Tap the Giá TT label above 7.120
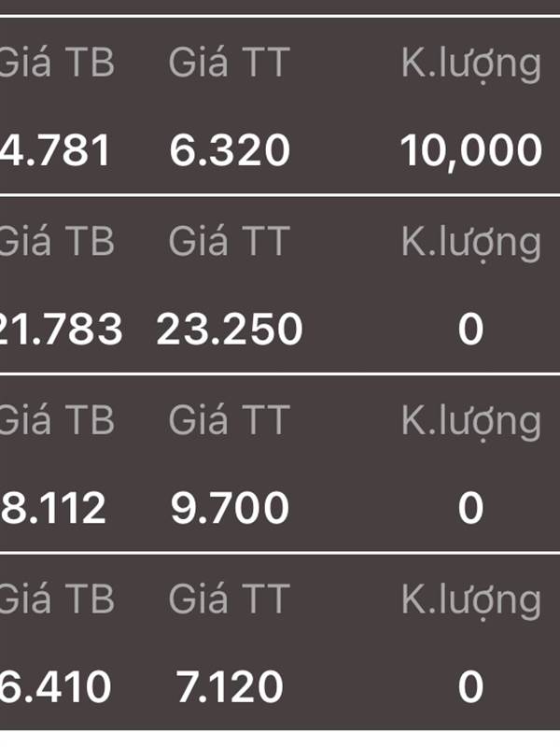This screenshot has height=747, width=560. point(229,599)
